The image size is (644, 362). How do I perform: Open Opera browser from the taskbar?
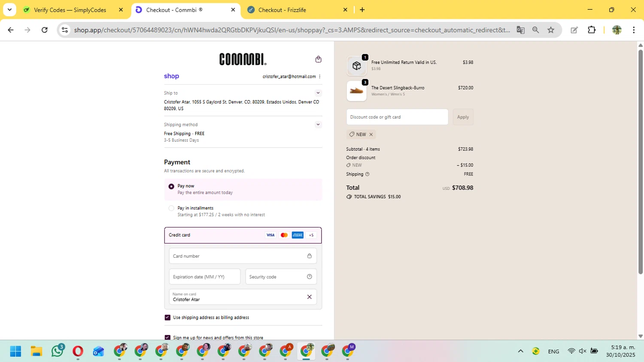coord(78,351)
